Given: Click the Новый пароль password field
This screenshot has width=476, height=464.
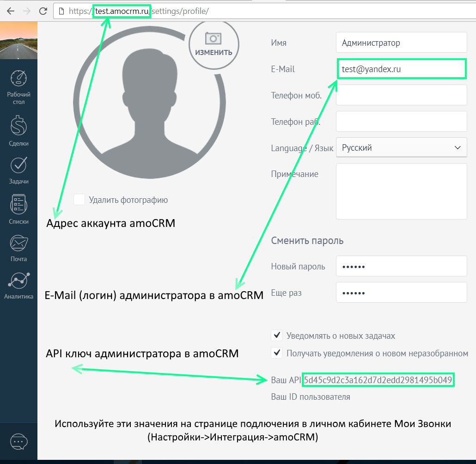Looking at the screenshot, I should [401, 267].
